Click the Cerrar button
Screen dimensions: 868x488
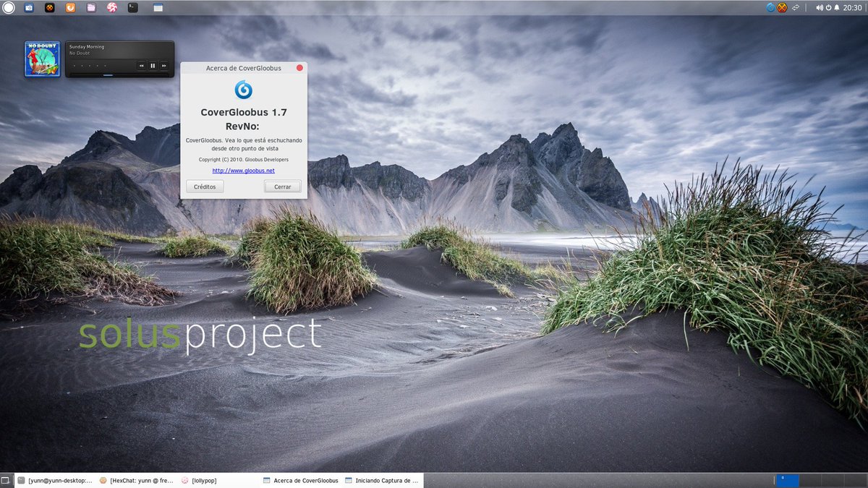click(x=283, y=187)
